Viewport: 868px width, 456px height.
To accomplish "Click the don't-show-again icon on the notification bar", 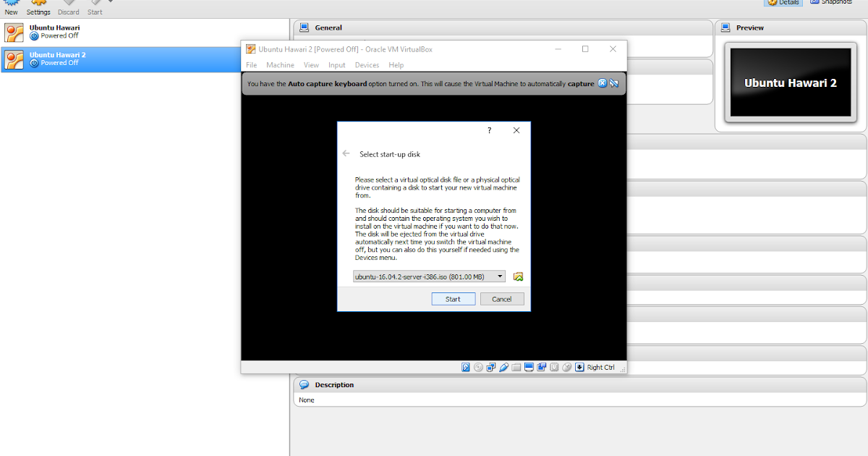I will pos(613,84).
